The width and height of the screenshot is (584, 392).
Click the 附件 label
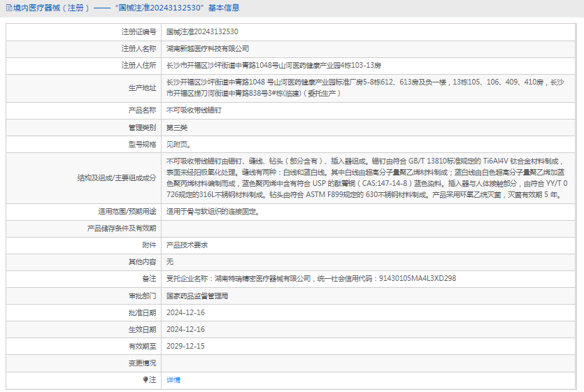[149, 245]
